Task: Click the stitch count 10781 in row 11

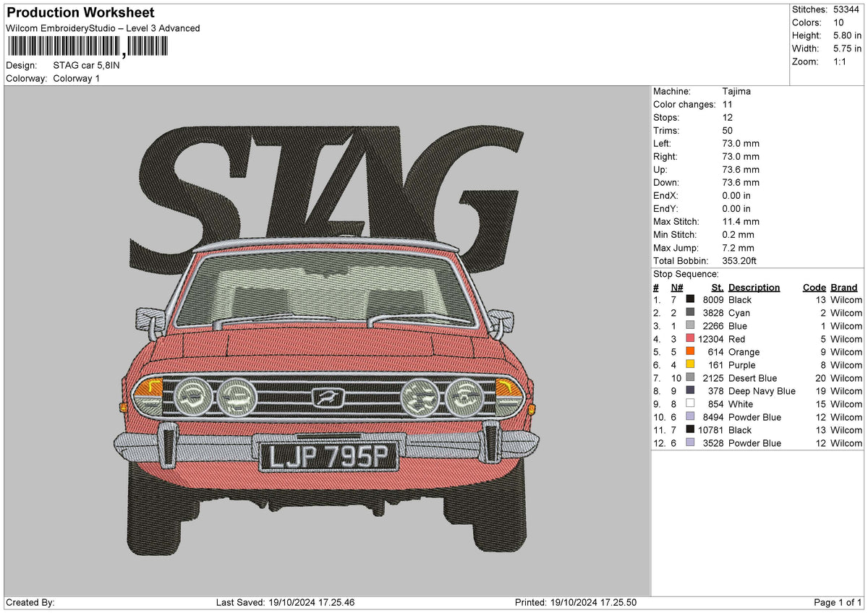Action: 711,430
